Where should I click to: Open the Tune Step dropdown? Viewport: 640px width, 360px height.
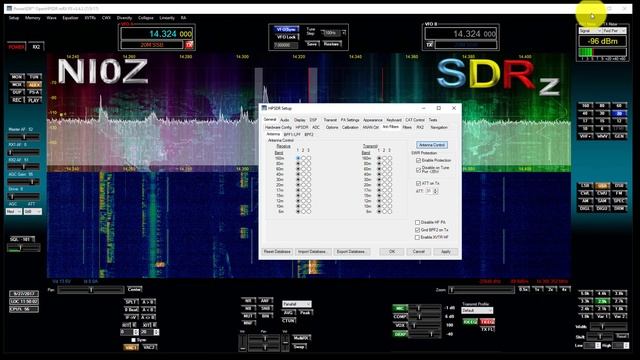(x=333, y=33)
